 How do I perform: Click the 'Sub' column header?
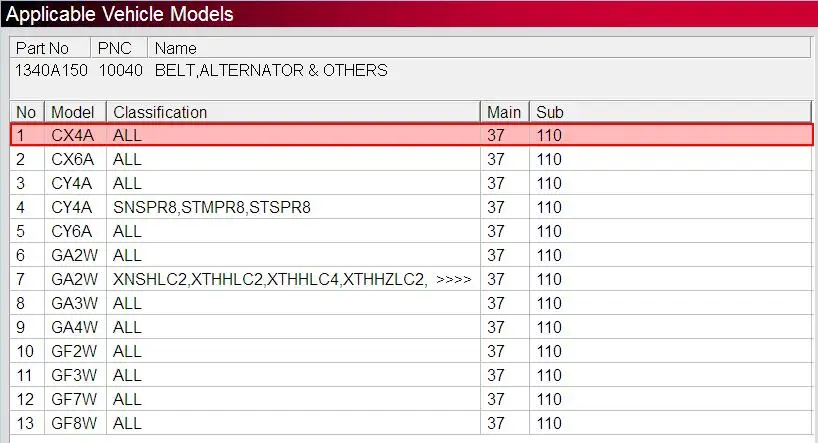670,112
